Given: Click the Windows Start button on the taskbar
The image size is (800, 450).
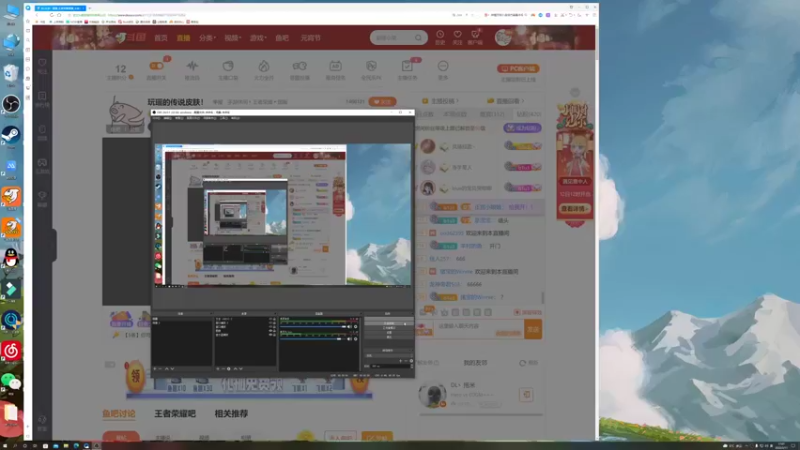Looking at the screenshot, I should 4,446.
